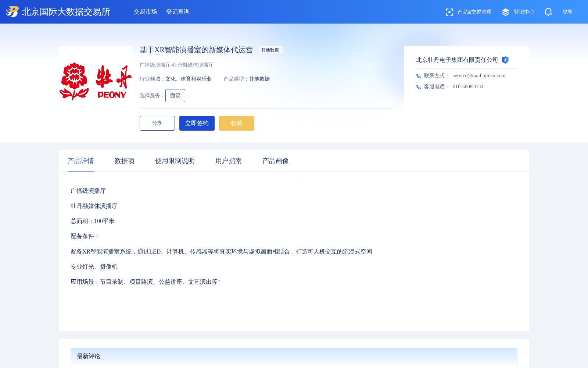The width and height of the screenshot is (588, 368).
Task: Click the 分享 button
Action: point(157,123)
